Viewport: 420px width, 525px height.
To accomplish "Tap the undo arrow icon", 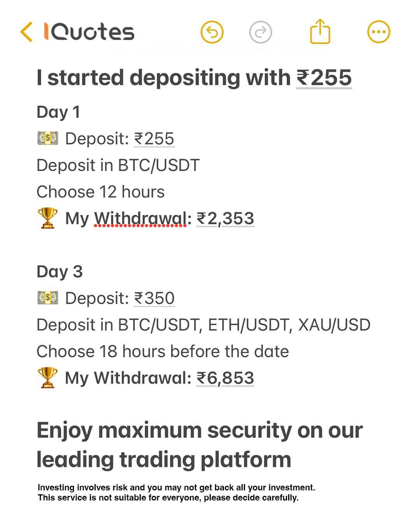I will [212, 32].
